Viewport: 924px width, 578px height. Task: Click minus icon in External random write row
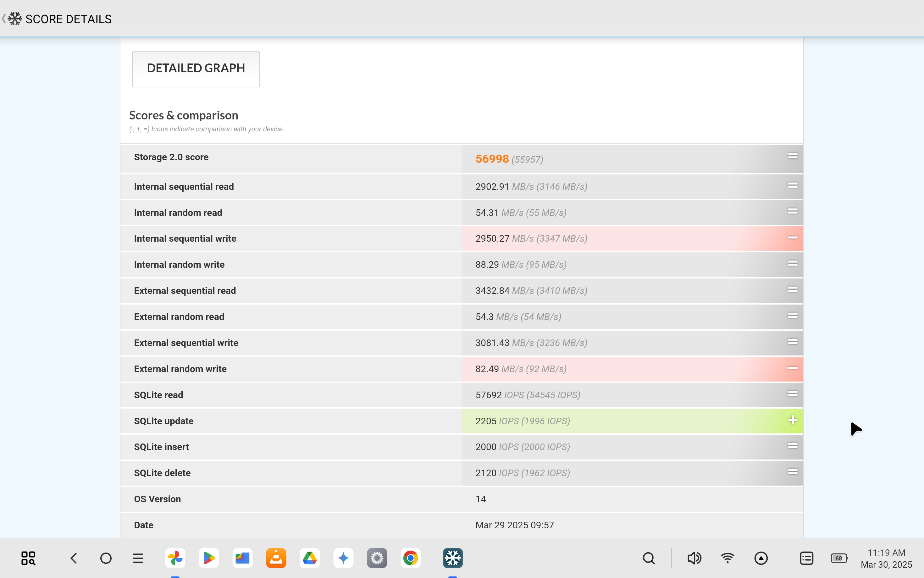793,368
